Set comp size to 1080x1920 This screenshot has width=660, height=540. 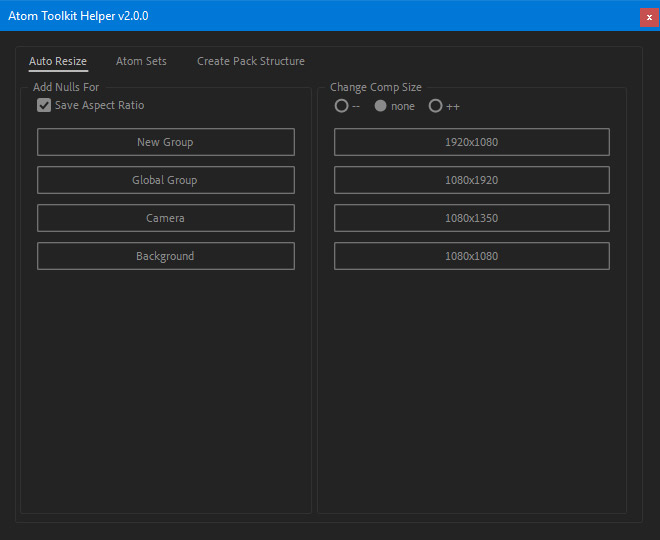coord(472,180)
